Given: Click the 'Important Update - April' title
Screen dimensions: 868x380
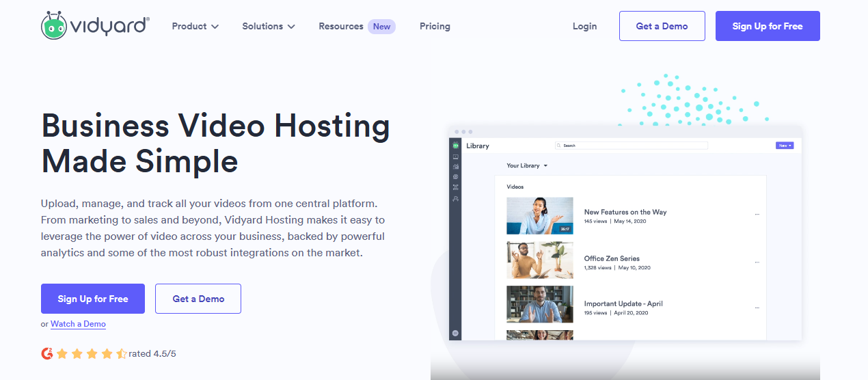Looking at the screenshot, I should tap(623, 303).
